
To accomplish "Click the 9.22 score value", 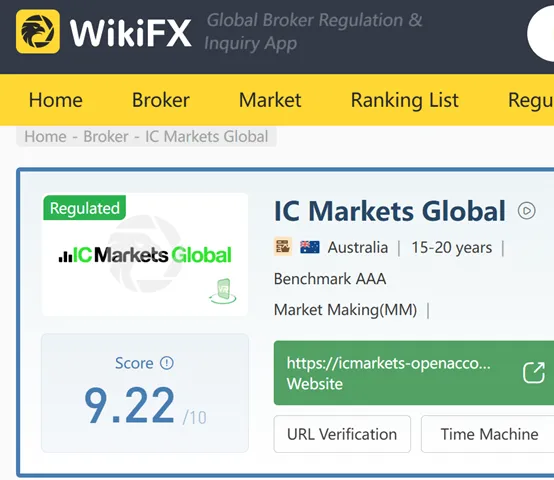I will [x=130, y=405].
